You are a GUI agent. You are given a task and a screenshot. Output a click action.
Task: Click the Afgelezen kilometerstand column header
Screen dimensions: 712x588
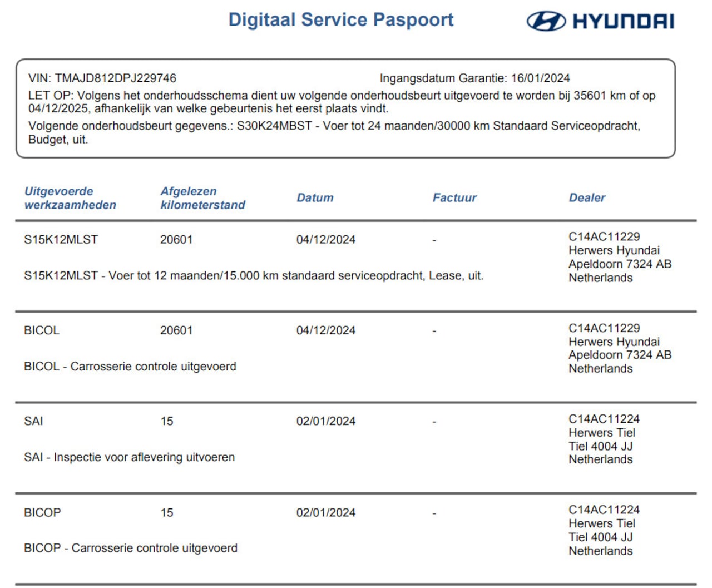202,198
